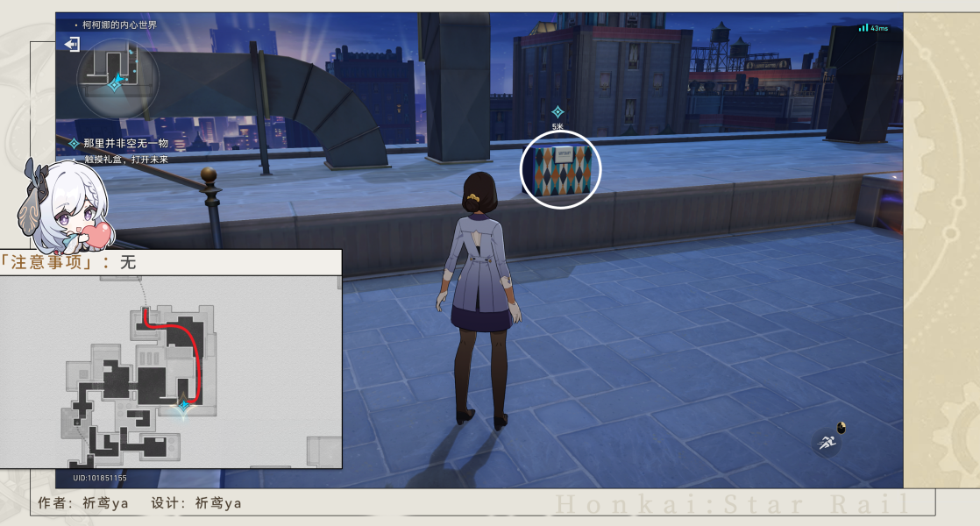Click the UID:101851155 text
The image size is (980, 526).
tap(100, 478)
